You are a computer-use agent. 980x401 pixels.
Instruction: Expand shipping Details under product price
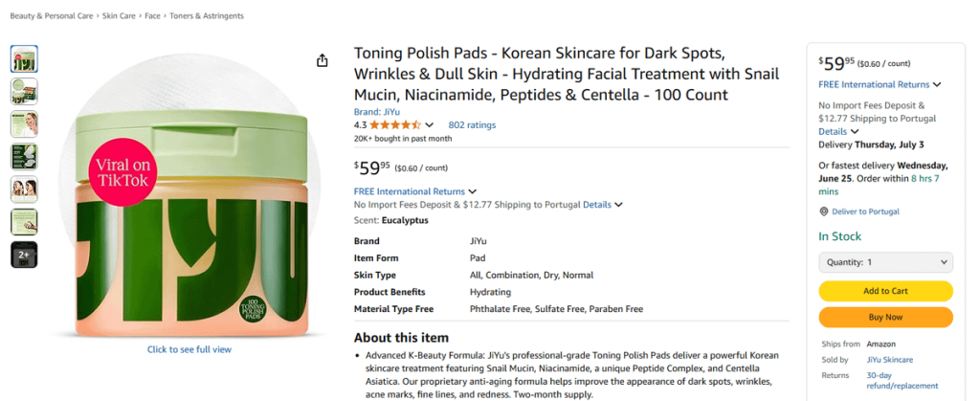click(x=603, y=205)
